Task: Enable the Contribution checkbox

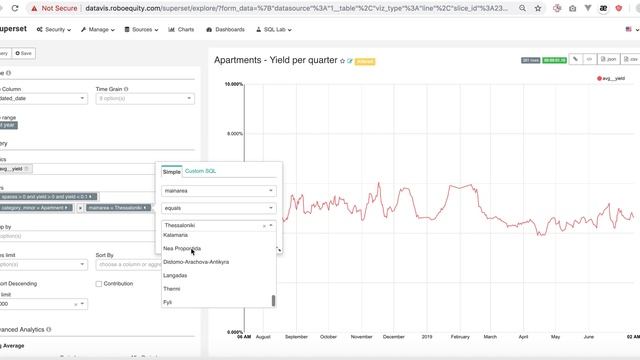Action: pos(99,284)
